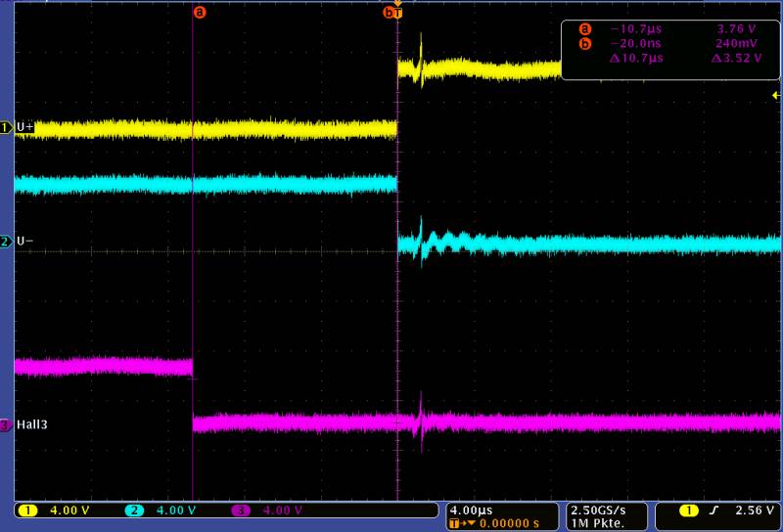Click the small T trigger delay icon
Image resolution: width=783 pixels, height=532 pixels.
click(x=454, y=523)
